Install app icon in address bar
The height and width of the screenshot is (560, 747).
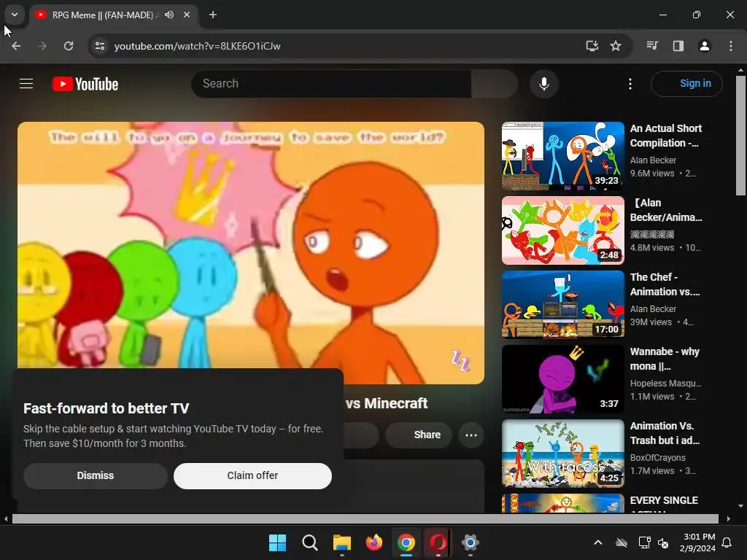(592, 46)
